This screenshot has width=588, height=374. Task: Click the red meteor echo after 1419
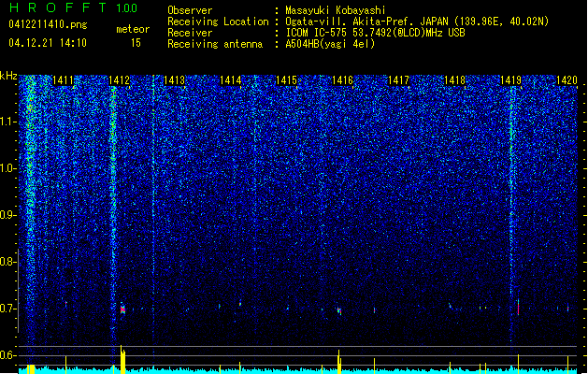(518, 308)
